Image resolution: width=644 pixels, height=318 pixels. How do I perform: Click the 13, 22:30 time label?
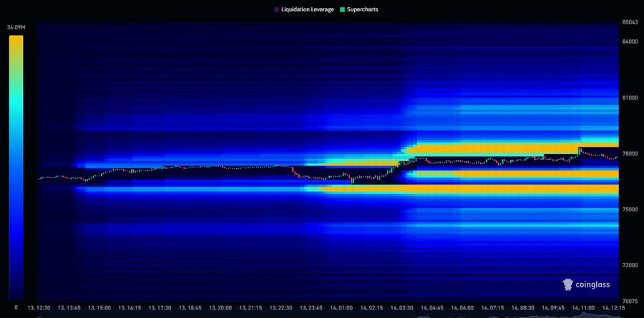click(x=281, y=308)
